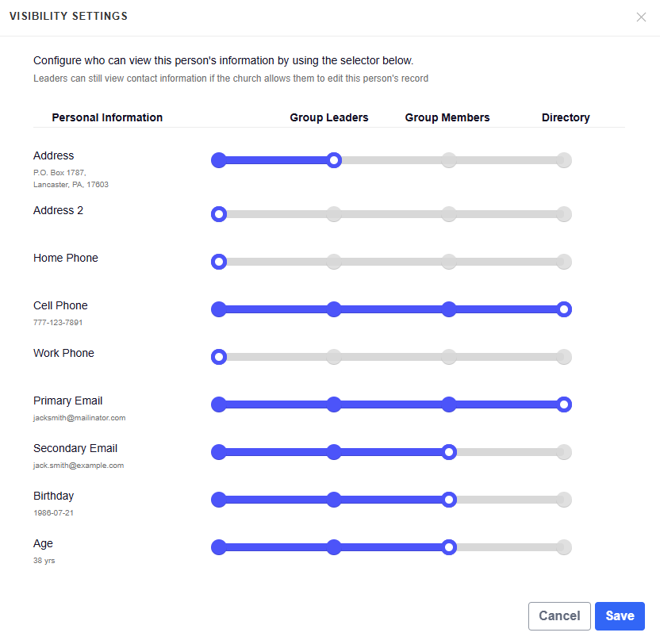This screenshot has height=644, width=660.
Task: Set Age visibility to Directory
Action: (x=563, y=547)
